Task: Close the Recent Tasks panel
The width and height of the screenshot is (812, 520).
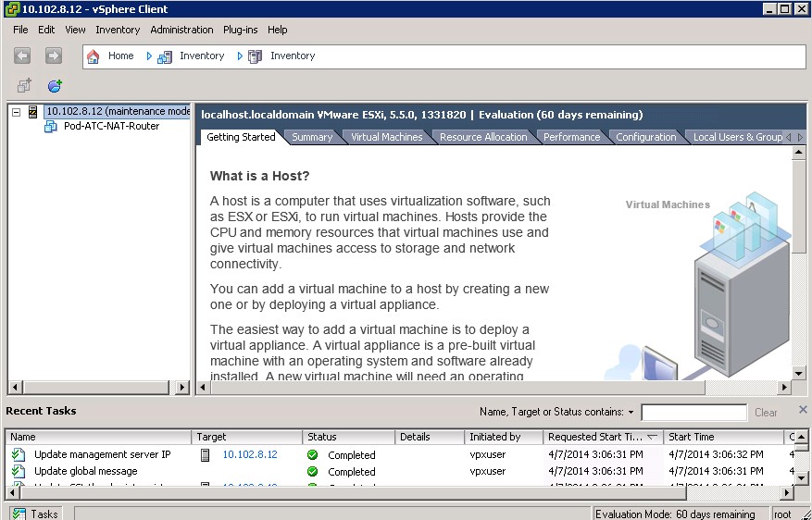Action: 802,410
